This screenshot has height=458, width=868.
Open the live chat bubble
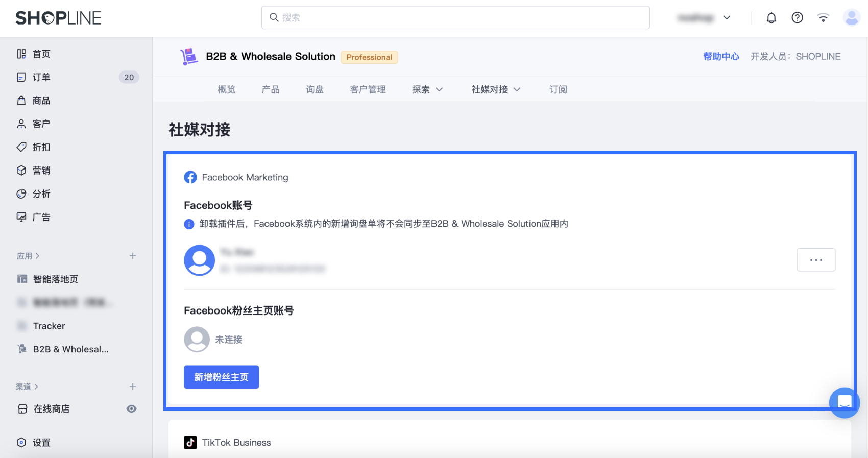pos(845,403)
